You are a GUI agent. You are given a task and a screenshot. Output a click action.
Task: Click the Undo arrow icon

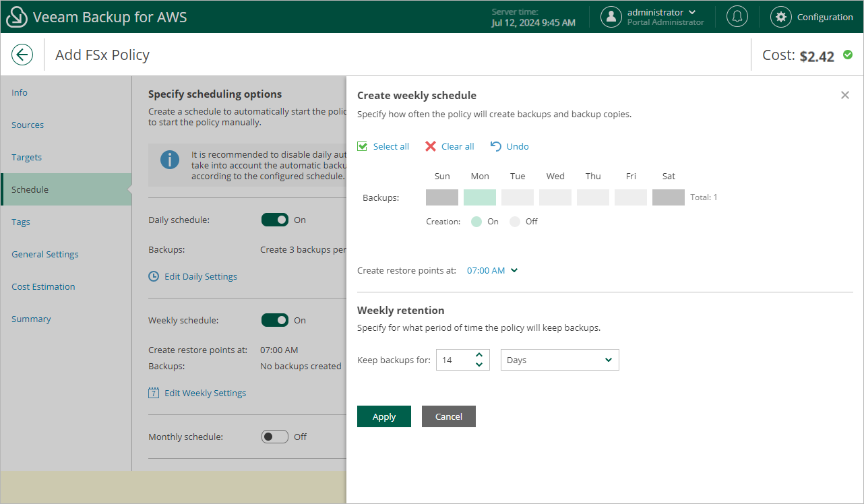[x=495, y=146]
